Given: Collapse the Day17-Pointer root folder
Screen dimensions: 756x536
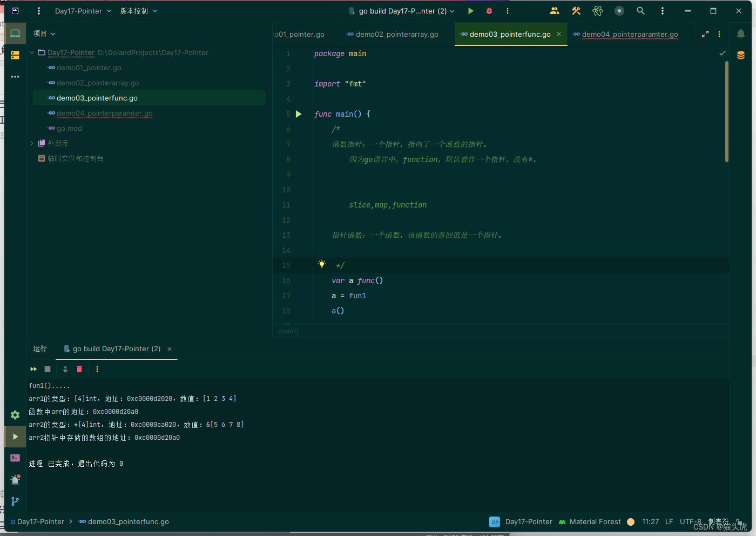Looking at the screenshot, I should (32, 52).
